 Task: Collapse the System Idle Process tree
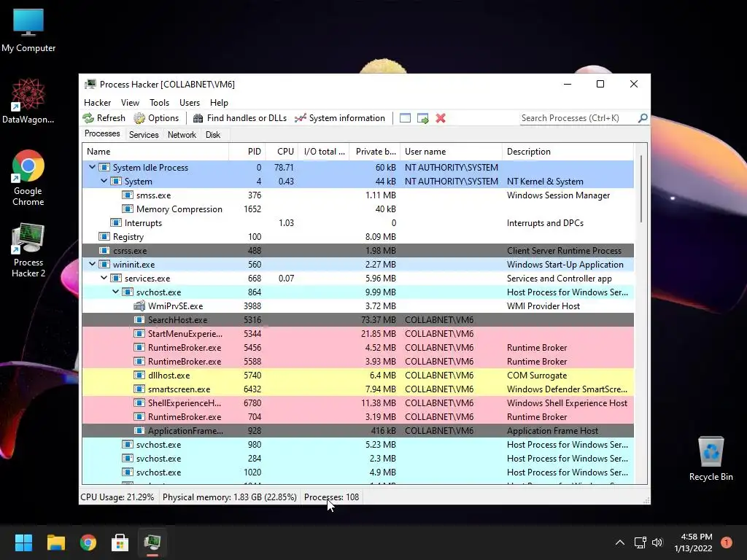click(x=92, y=167)
